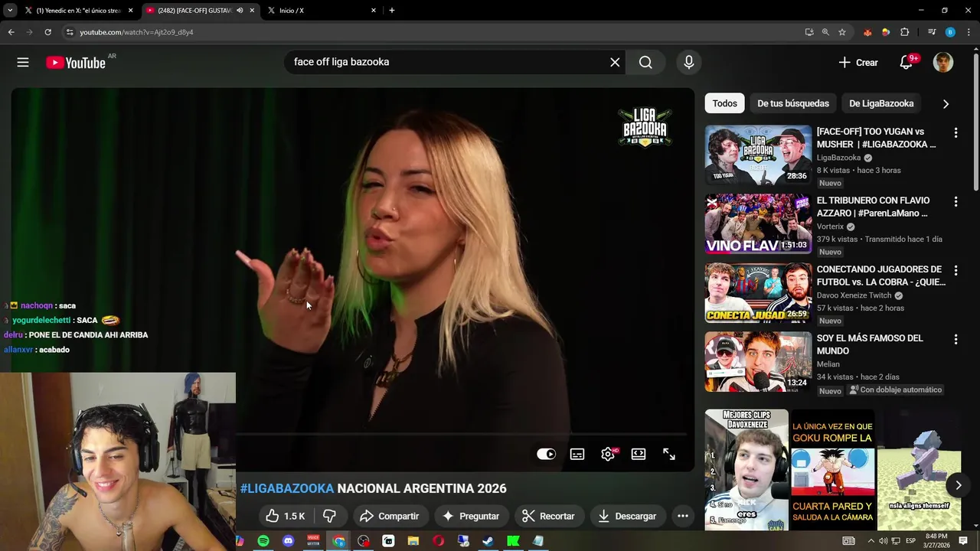Open the Goku rompe la cuarta pared Short
980x551 pixels.
coord(832,470)
